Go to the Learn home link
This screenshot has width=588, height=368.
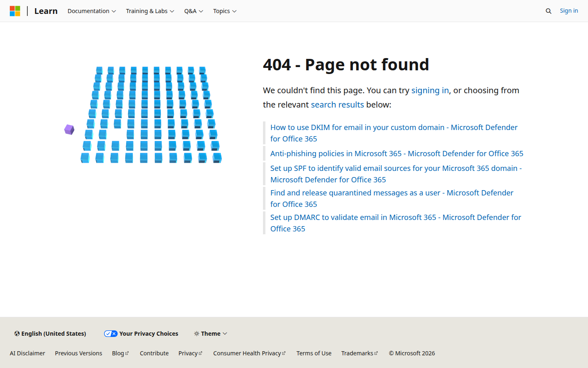46,11
